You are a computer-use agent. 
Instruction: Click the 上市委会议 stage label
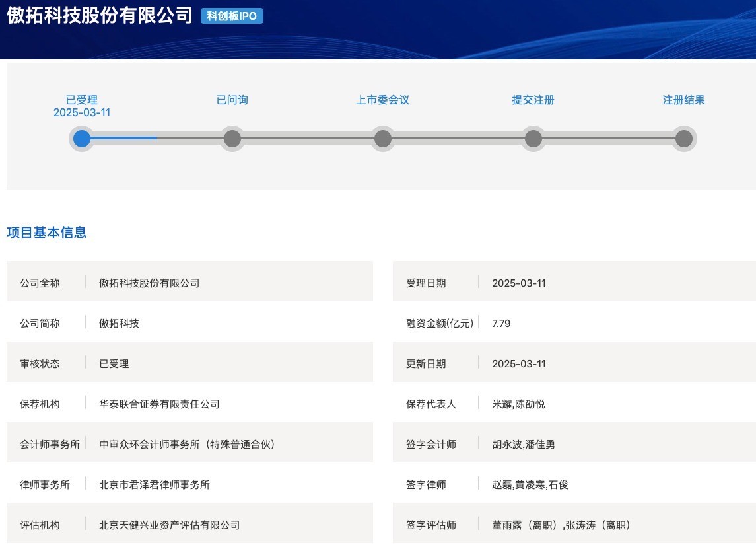coord(383,100)
